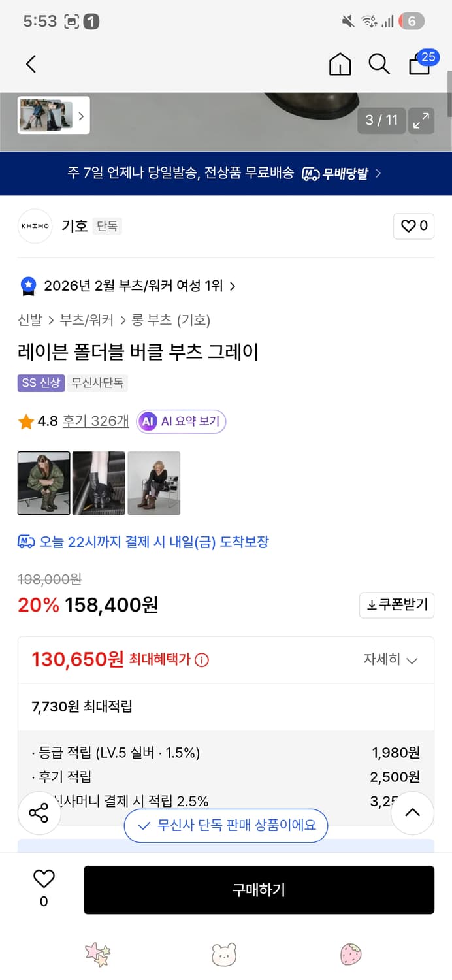This screenshot has width=452, height=980.
Task: Expand the product image to fullscreen
Action: tap(421, 121)
